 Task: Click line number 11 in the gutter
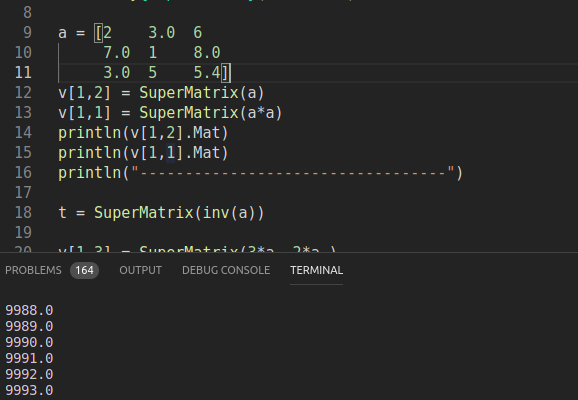(23, 73)
